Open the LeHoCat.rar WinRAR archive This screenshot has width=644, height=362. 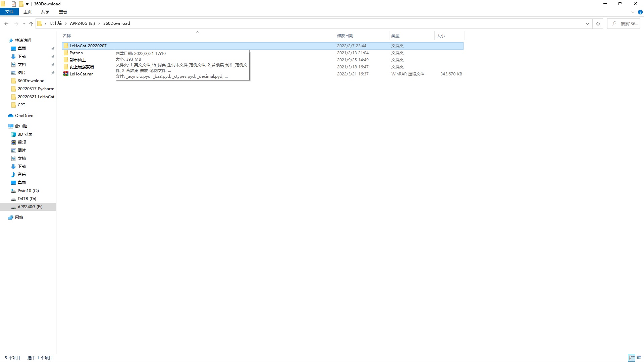81,74
